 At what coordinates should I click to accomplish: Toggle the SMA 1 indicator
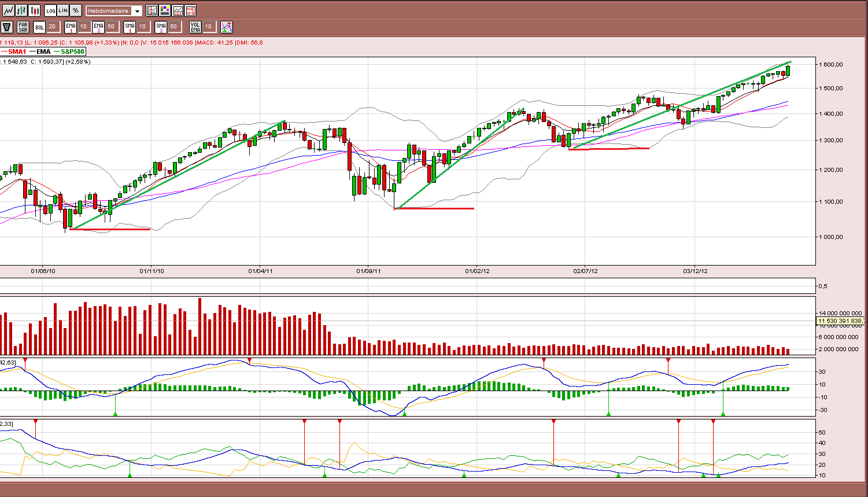(130, 27)
